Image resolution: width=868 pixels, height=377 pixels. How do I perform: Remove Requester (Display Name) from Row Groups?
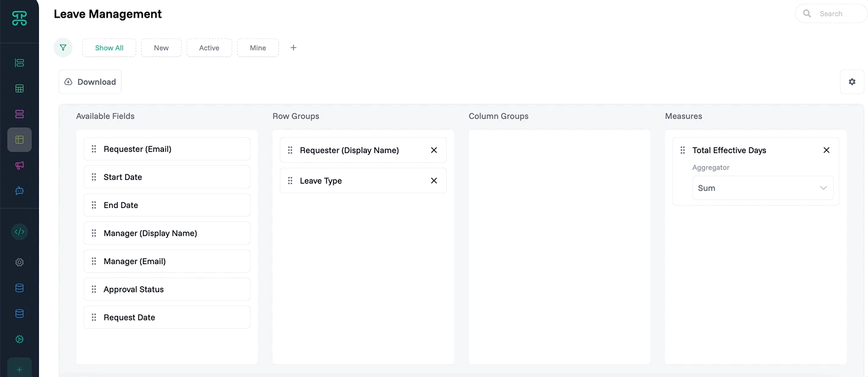[434, 150]
